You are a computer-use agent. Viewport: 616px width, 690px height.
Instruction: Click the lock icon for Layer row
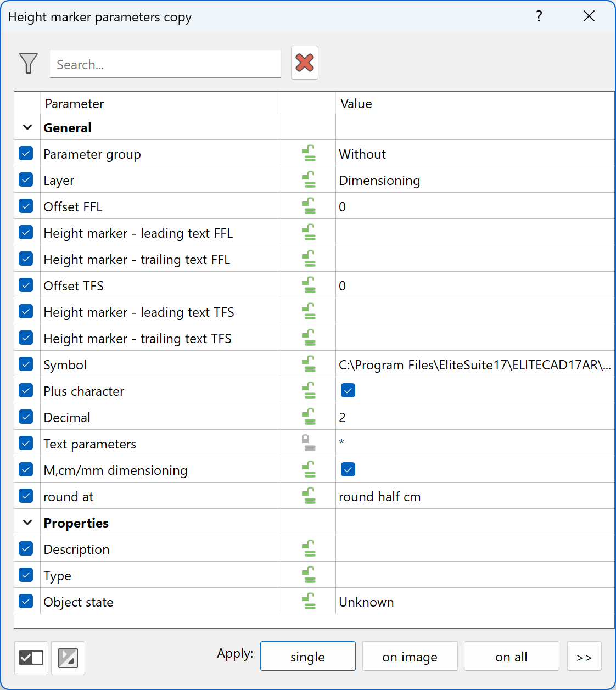pos(309,180)
